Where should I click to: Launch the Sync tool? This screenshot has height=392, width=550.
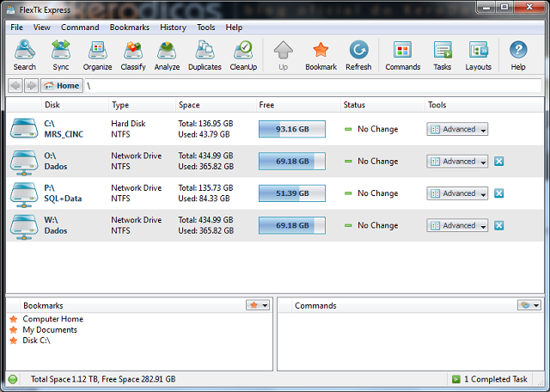[61, 55]
